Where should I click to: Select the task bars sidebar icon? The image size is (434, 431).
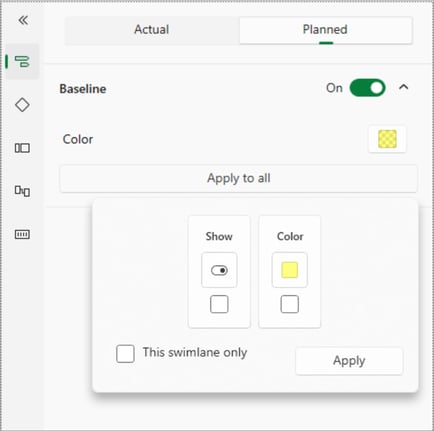click(22, 62)
